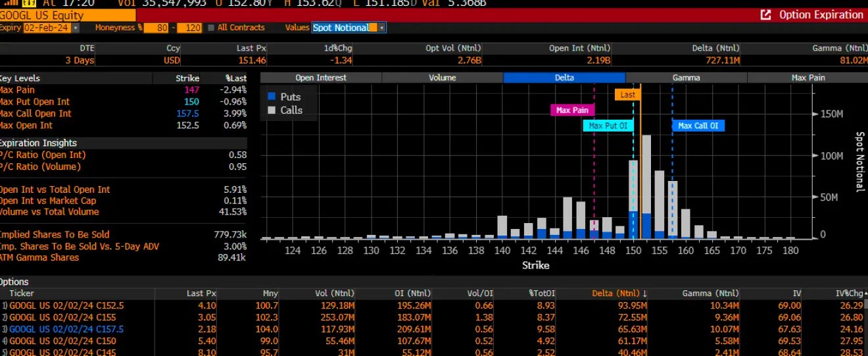Click the blue Puts legend swatch

tap(272, 97)
